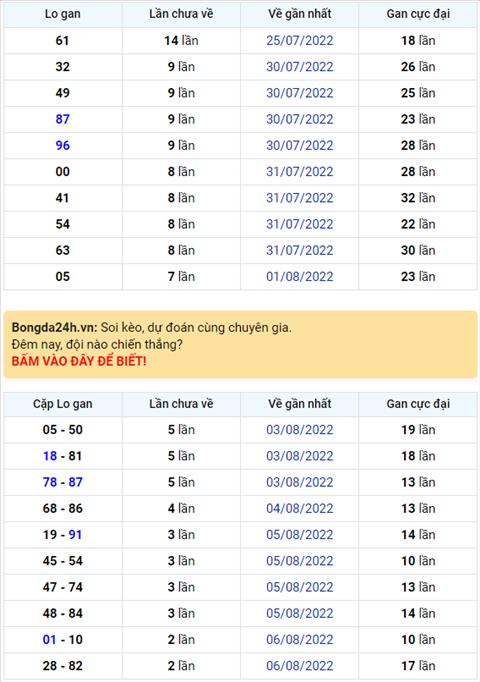Click the Bongda24h.vn banner link

(240, 344)
